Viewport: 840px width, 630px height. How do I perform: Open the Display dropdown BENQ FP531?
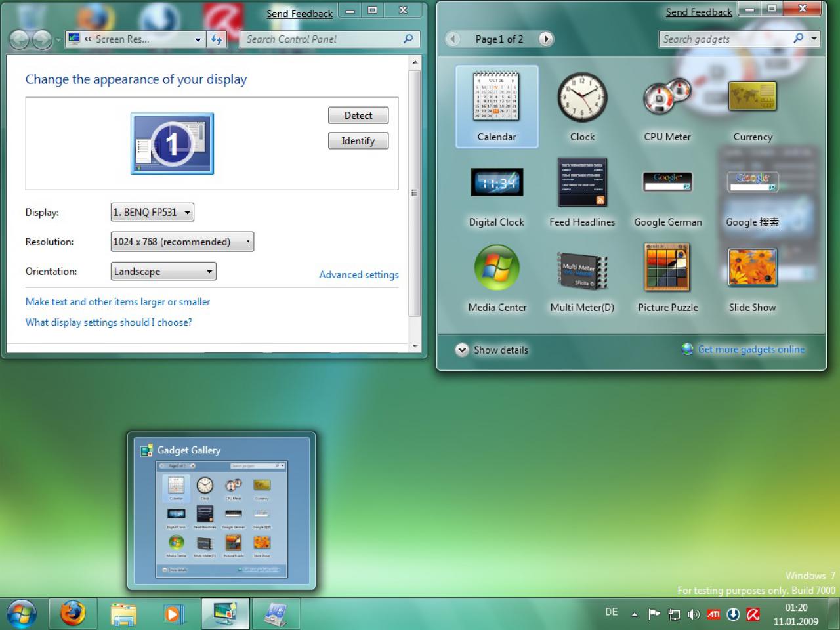click(152, 212)
